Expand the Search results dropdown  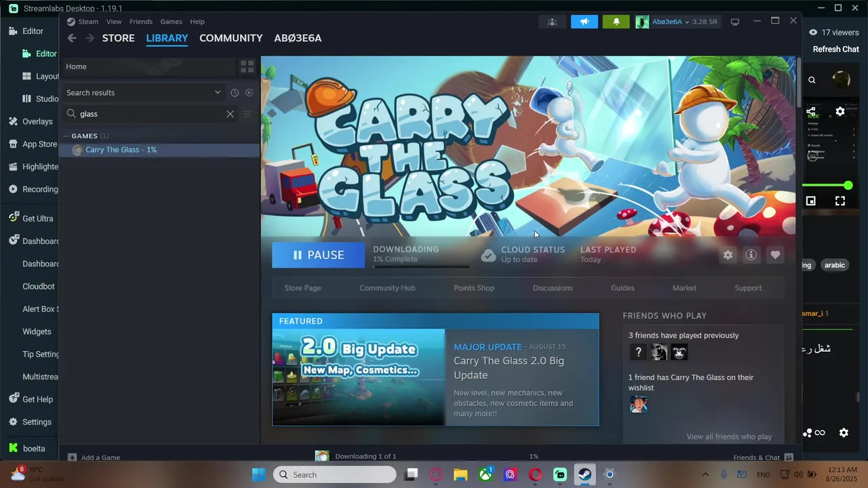217,93
